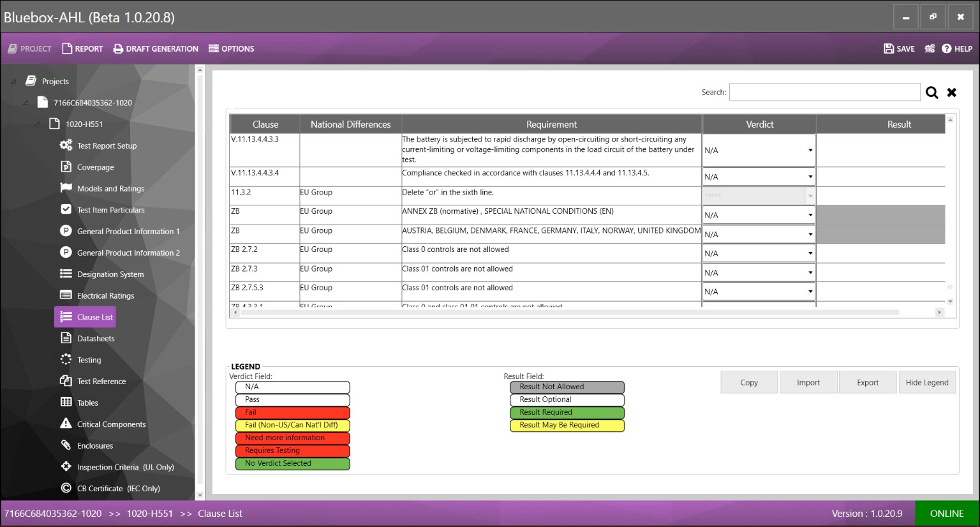Screen dimensions: 980x527
Task: Click the Hide Legend button
Action: tap(927, 382)
